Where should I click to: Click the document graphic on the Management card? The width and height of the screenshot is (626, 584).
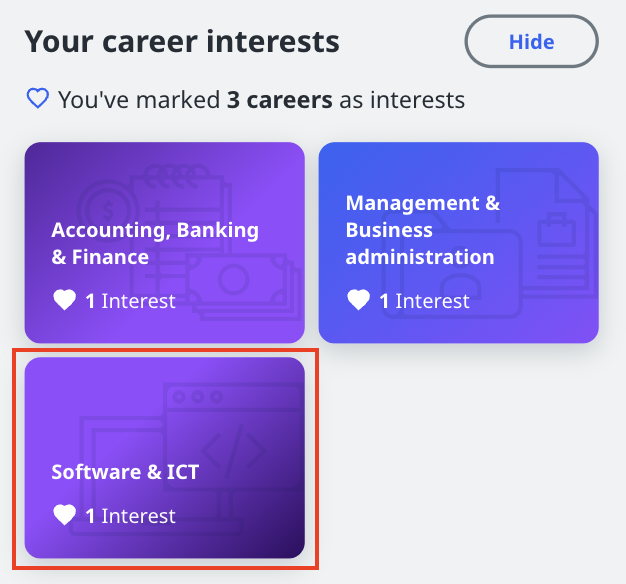(548, 195)
